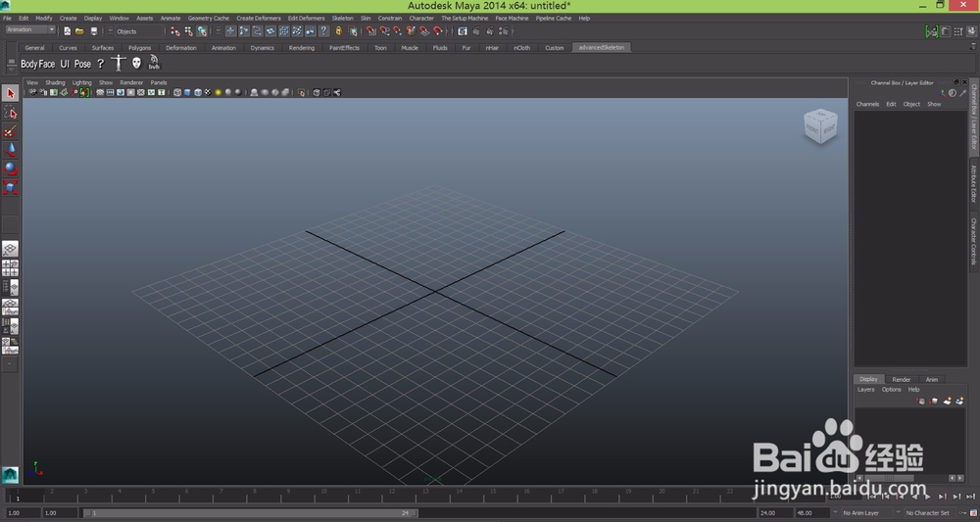
Task: Activate the Lasso select tool
Action: point(10,113)
